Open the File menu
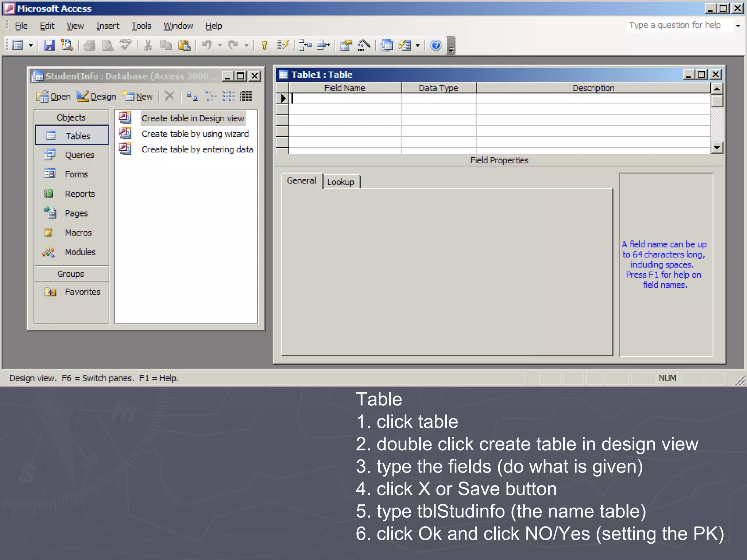 point(21,26)
